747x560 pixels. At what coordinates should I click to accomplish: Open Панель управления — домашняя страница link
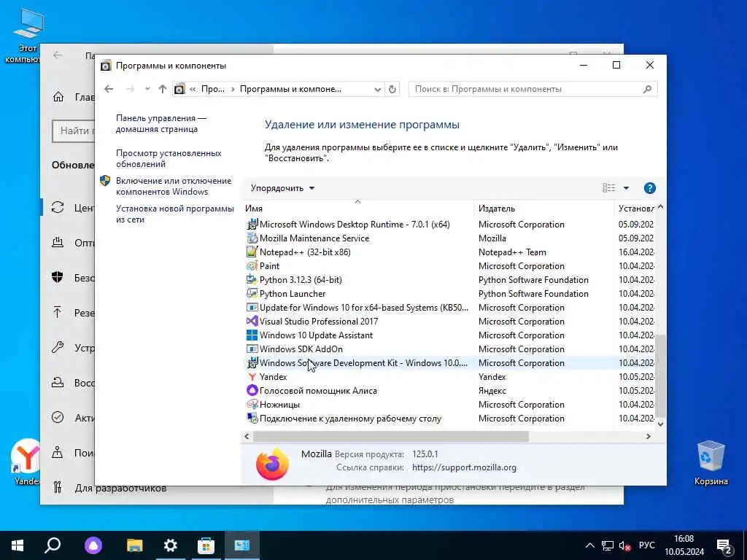[161, 123]
